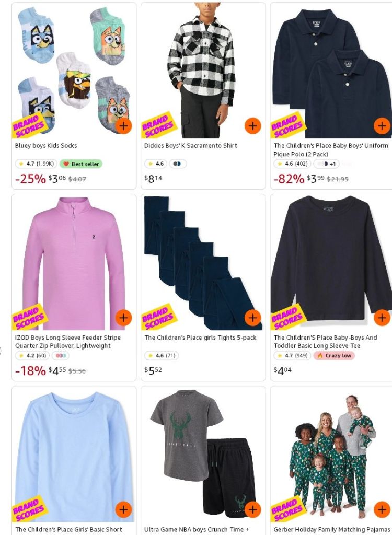Open The Children's Place girls Tights 5-pack
The height and width of the screenshot is (535, 392).
(x=200, y=338)
